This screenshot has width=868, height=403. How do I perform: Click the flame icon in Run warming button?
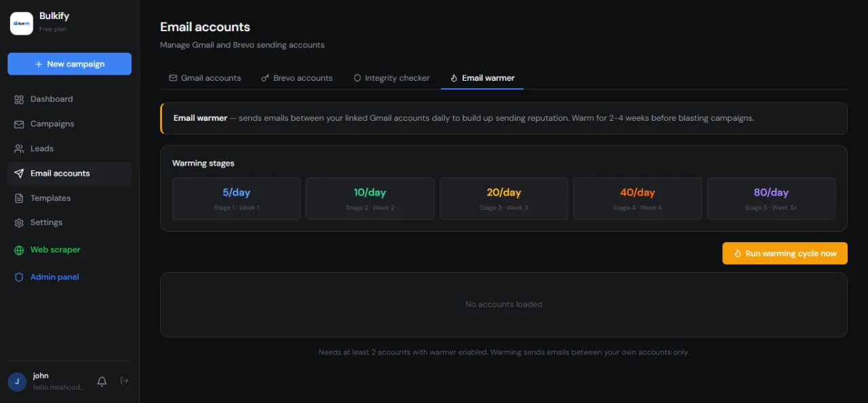(737, 253)
